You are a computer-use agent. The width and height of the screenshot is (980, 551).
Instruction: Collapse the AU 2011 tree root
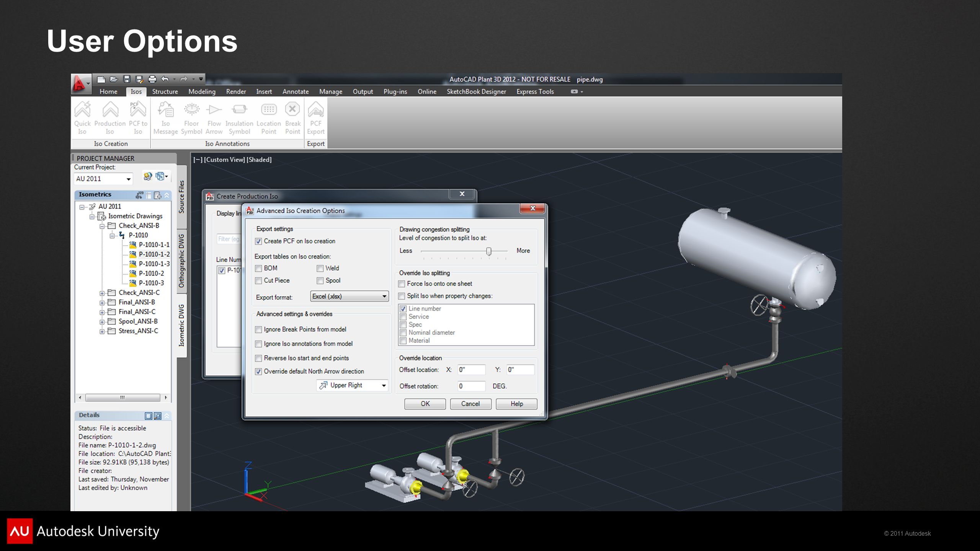tap(82, 207)
